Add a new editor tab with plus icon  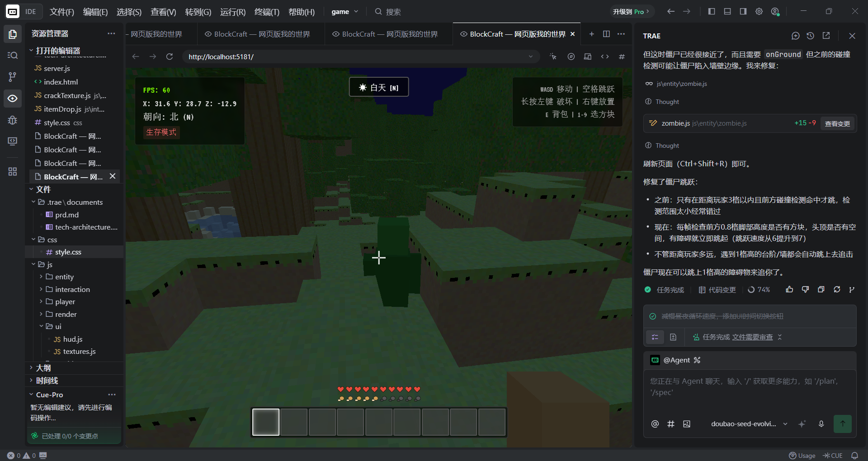coord(591,34)
